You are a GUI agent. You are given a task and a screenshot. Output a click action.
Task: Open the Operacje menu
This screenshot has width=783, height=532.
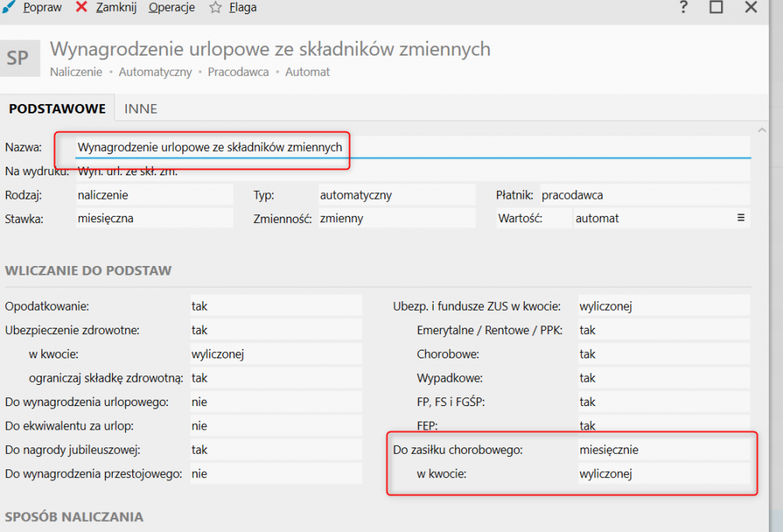[x=171, y=8]
